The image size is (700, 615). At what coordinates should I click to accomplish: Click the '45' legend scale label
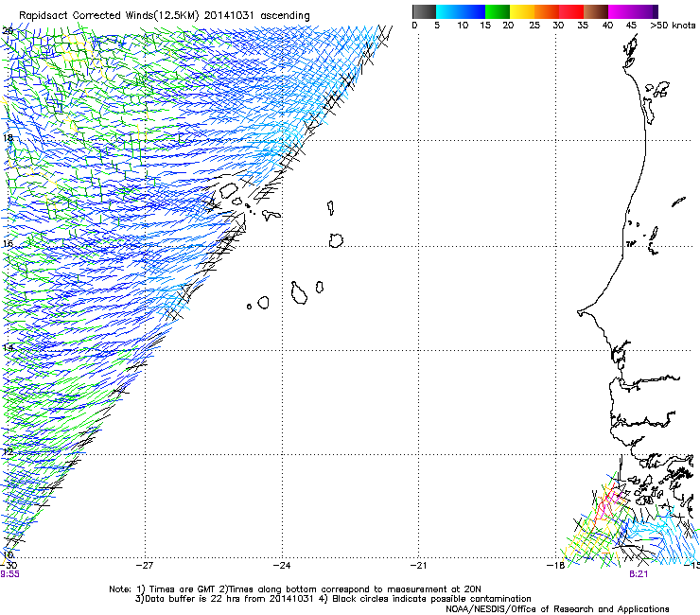pos(631,26)
